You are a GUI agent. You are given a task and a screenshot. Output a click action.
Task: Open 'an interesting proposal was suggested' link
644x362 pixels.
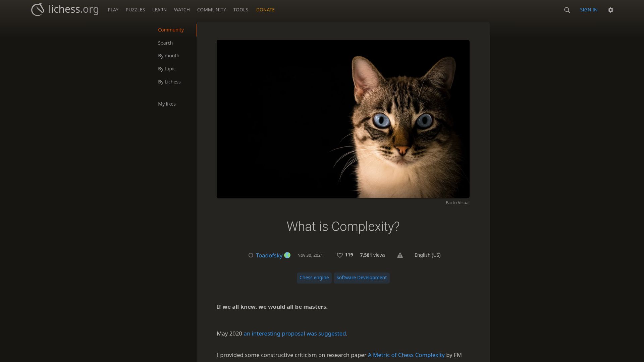point(295,334)
